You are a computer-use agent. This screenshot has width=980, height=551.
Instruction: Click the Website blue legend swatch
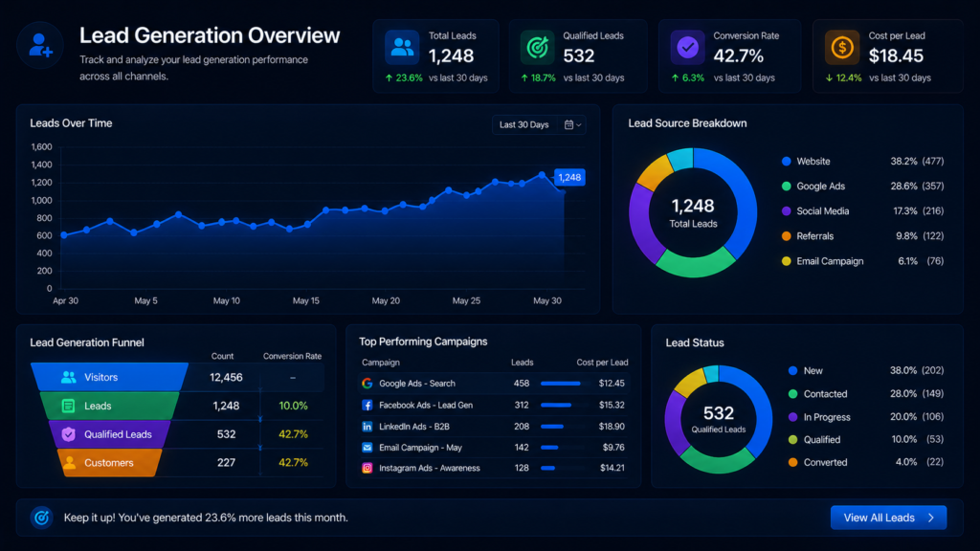click(x=787, y=161)
